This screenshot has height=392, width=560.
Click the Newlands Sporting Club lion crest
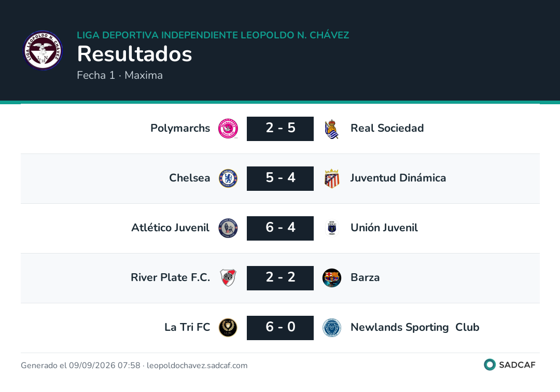click(x=332, y=327)
